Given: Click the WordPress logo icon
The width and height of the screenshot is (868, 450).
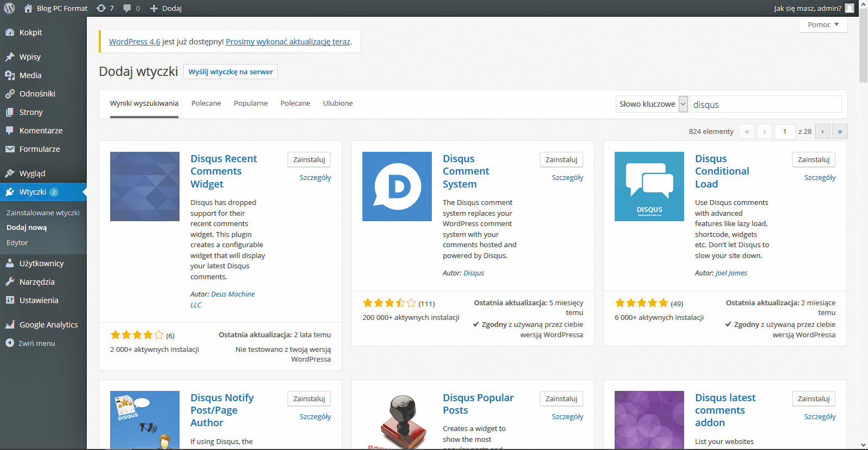Looking at the screenshot, I should 9,8.
